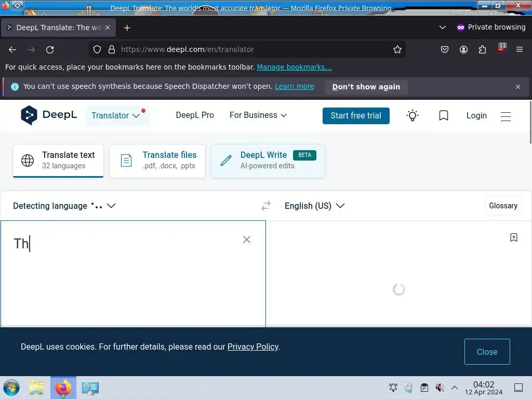The image size is (532, 399).
Task: Go back with Firefox back arrow
Action: pos(12,49)
